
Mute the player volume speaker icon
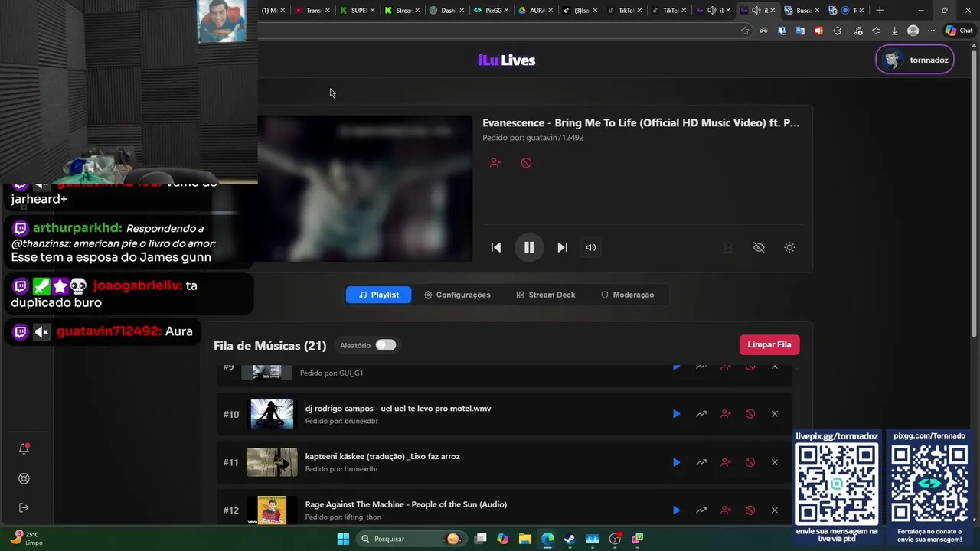(x=590, y=247)
